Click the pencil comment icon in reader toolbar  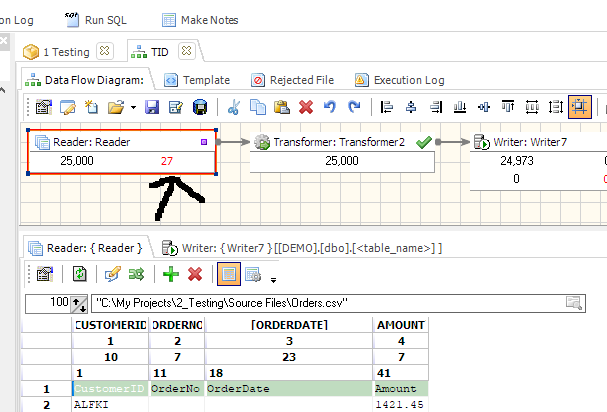pyautogui.click(x=113, y=274)
